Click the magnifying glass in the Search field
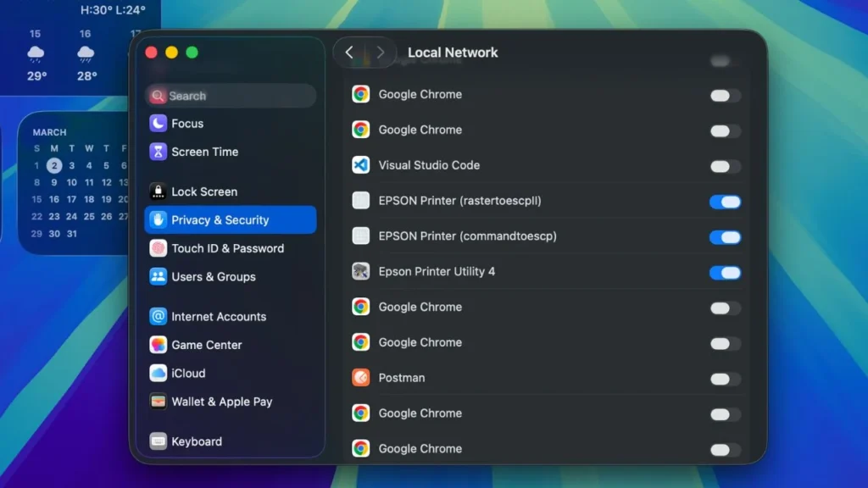This screenshot has height=488, width=868. pyautogui.click(x=158, y=96)
